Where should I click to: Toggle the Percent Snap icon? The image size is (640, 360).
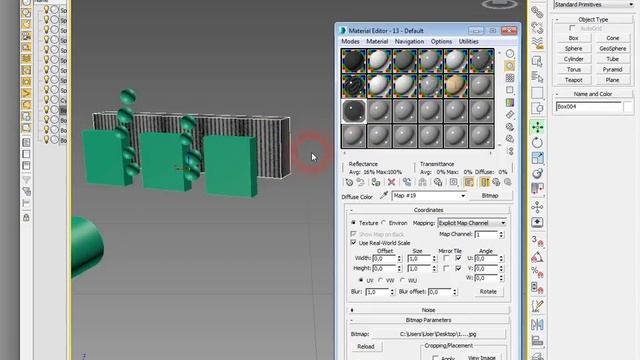point(538,272)
